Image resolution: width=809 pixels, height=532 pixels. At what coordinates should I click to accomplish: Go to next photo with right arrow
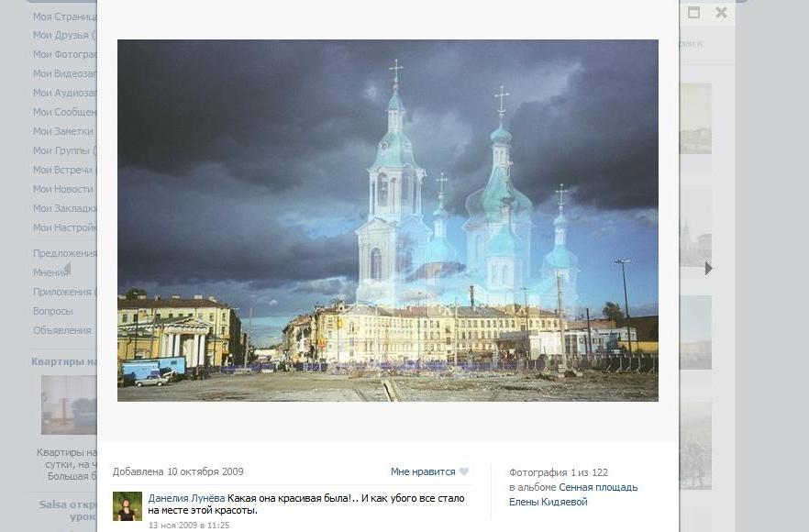(708, 269)
